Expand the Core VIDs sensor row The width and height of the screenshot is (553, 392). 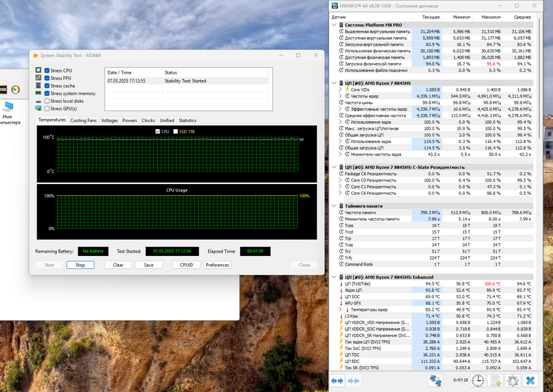(x=341, y=89)
